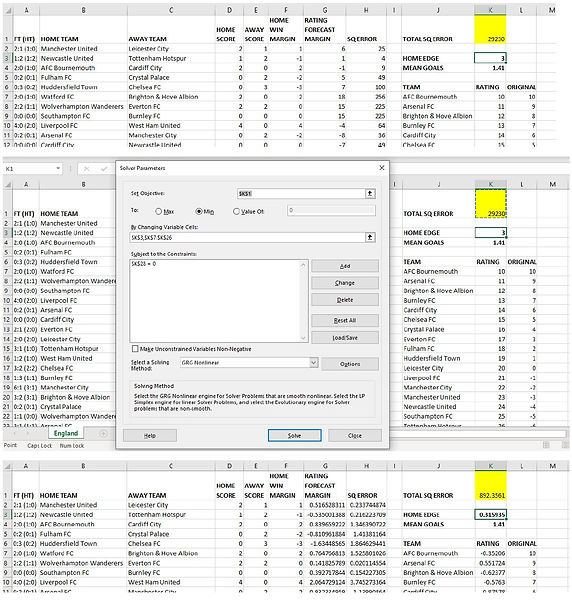This screenshot has height=600, width=572.
Task: Click the formula bar cancel X icon
Action: (x=87, y=169)
